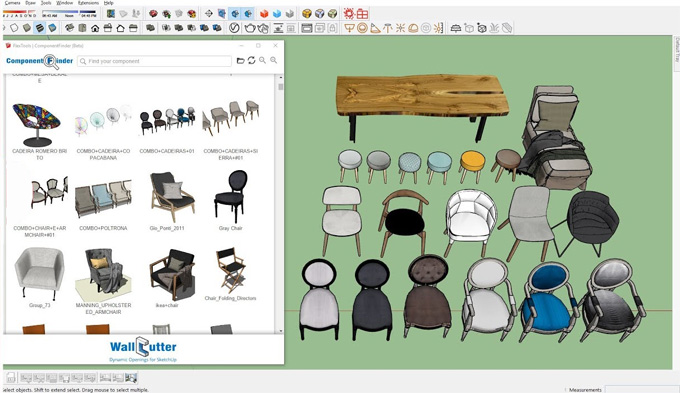This screenshot has width=680, height=393.
Task: Click the Component Finder scroll-down arrow
Action: click(281, 331)
